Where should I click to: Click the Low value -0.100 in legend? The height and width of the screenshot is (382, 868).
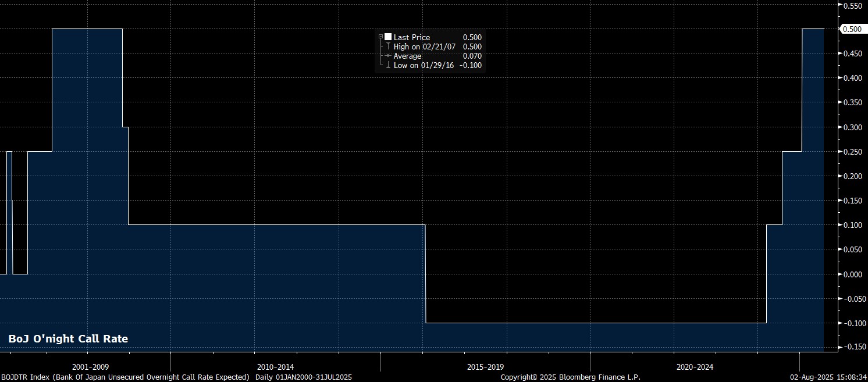(470, 65)
